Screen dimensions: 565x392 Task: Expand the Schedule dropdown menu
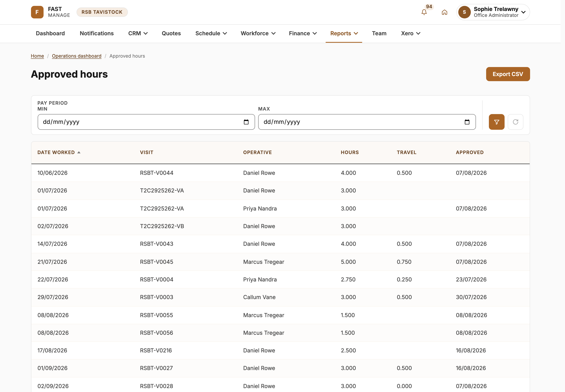click(x=211, y=33)
